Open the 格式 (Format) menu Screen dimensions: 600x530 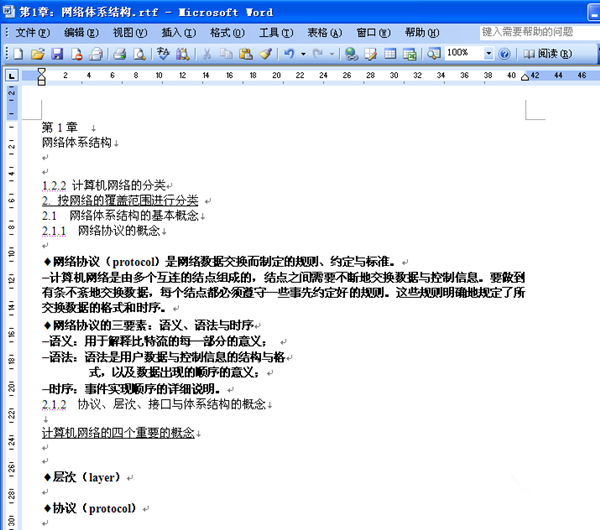pyautogui.click(x=227, y=33)
